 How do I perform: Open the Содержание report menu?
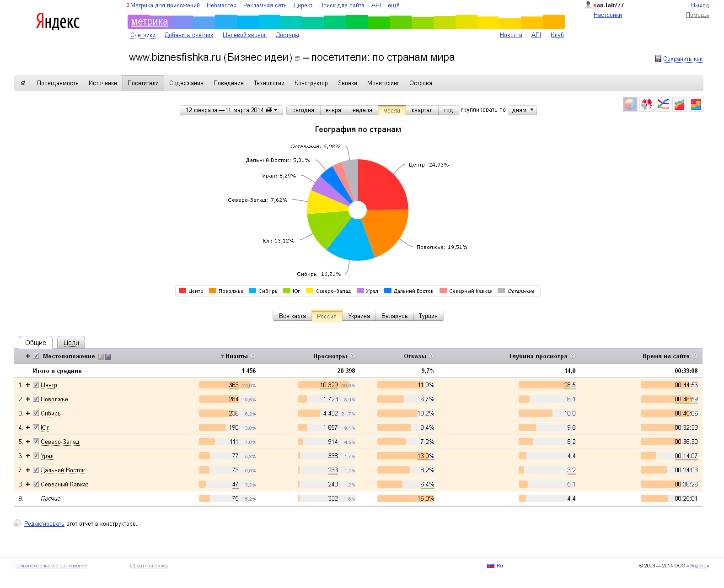tap(186, 83)
